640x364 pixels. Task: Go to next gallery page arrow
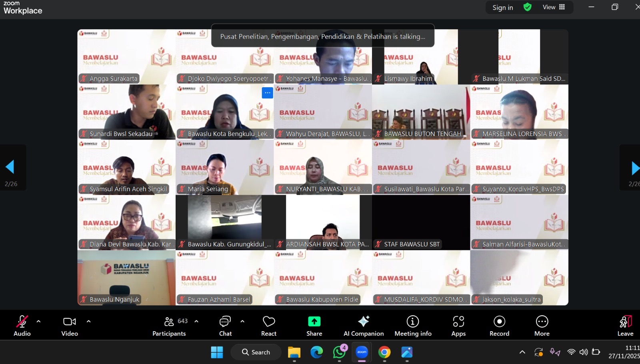[634, 168]
